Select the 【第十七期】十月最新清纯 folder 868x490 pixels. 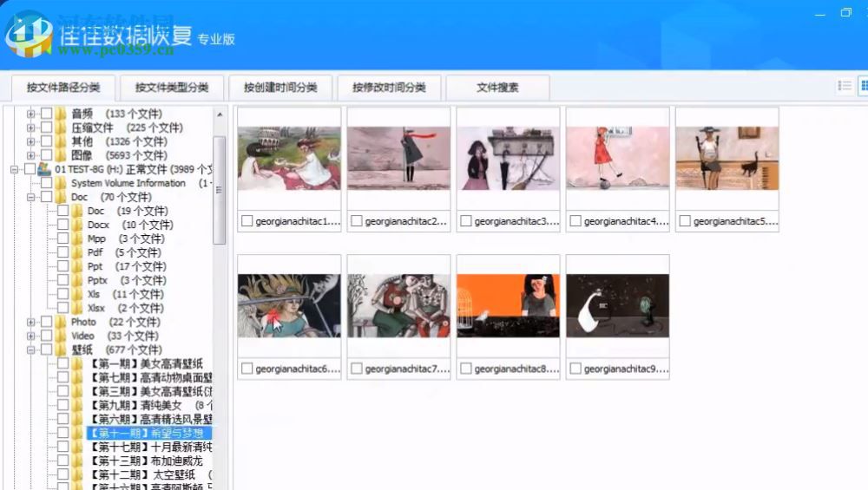[150, 447]
